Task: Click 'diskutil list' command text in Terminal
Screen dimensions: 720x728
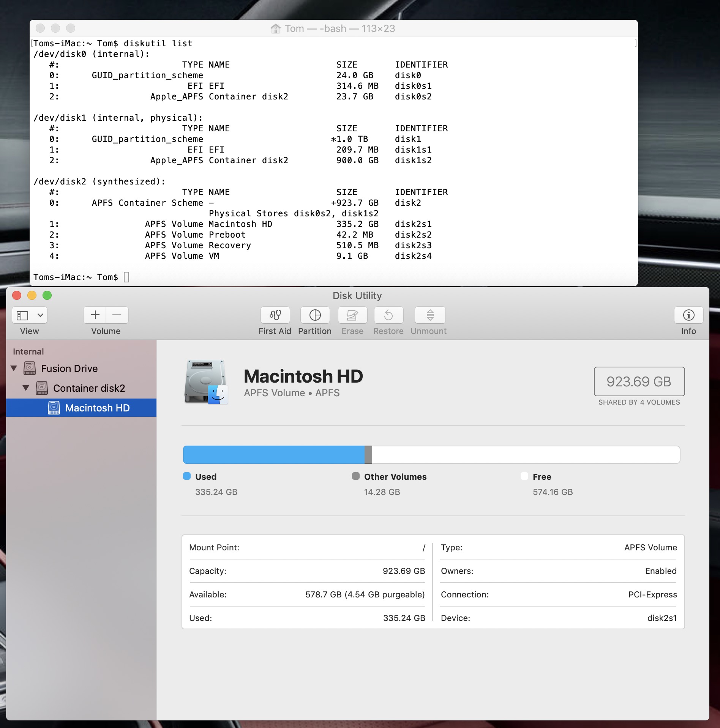Action: pos(158,43)
